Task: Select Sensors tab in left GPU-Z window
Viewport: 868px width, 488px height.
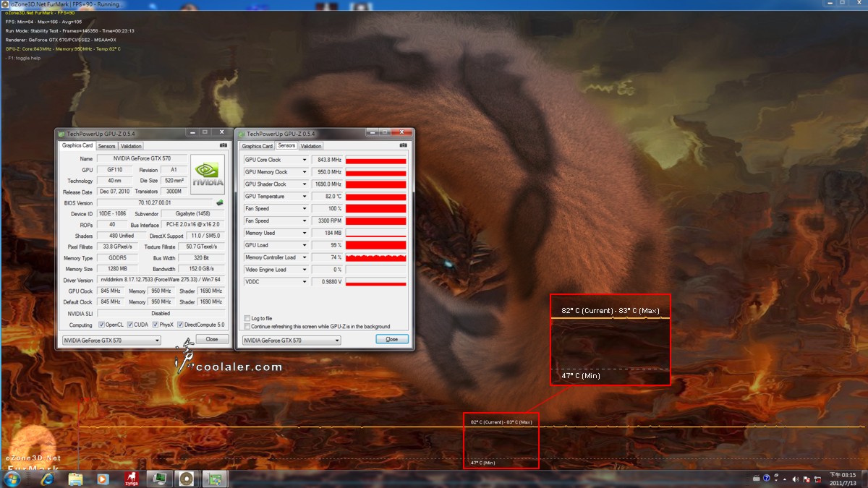Action: tap(107, 146)
